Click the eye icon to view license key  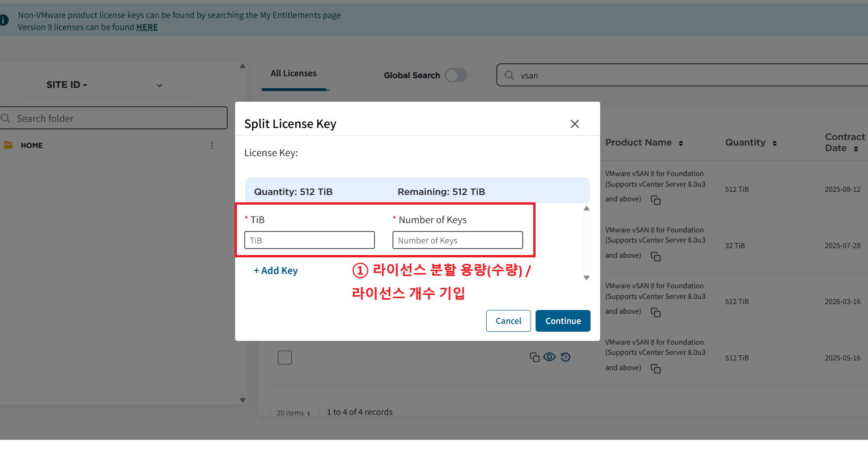tap(549, 357)
